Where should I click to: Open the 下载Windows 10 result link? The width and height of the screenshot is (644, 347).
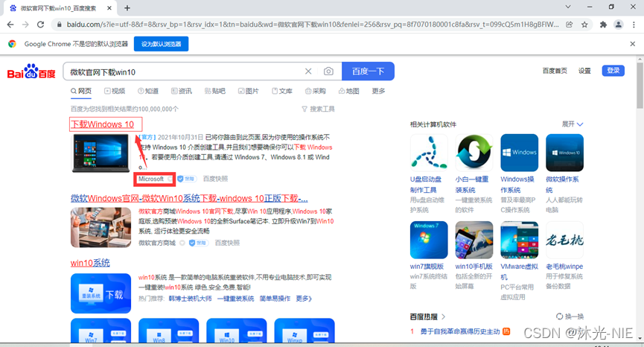click(103, 124)
